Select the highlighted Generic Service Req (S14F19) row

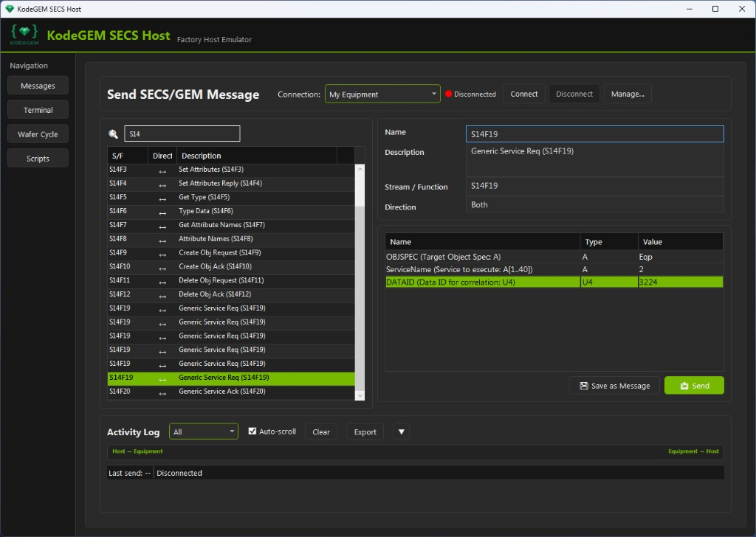click(231, 378)
